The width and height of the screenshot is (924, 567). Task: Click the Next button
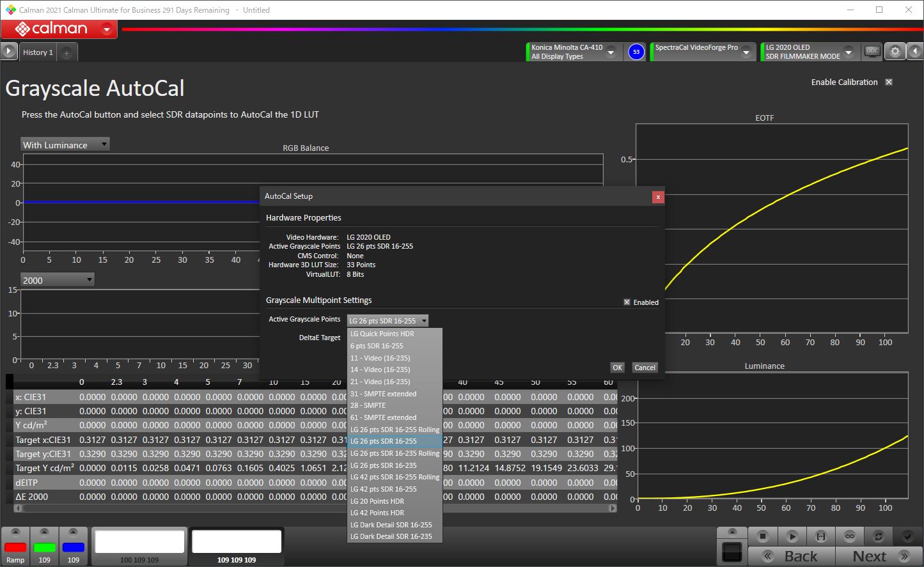(877, 555)
